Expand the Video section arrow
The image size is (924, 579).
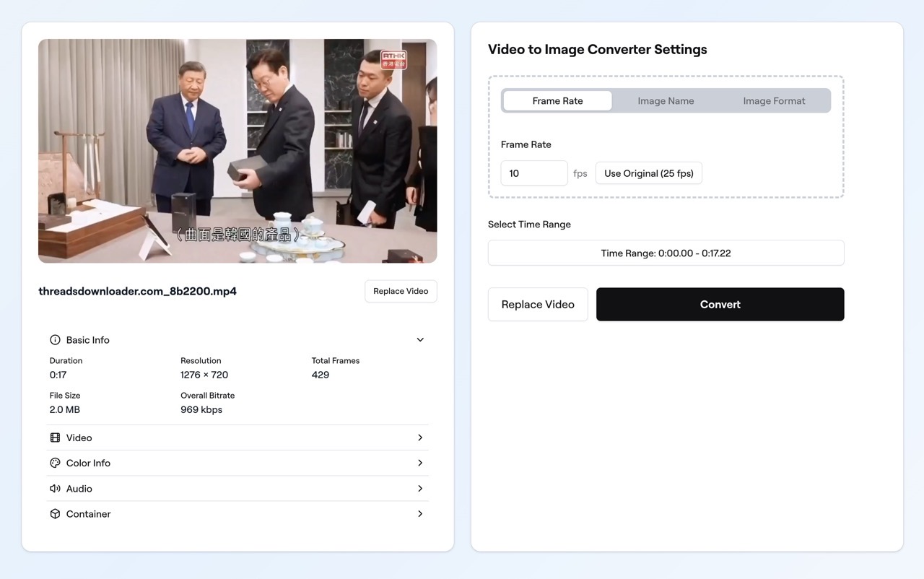(x=420, y=437)
